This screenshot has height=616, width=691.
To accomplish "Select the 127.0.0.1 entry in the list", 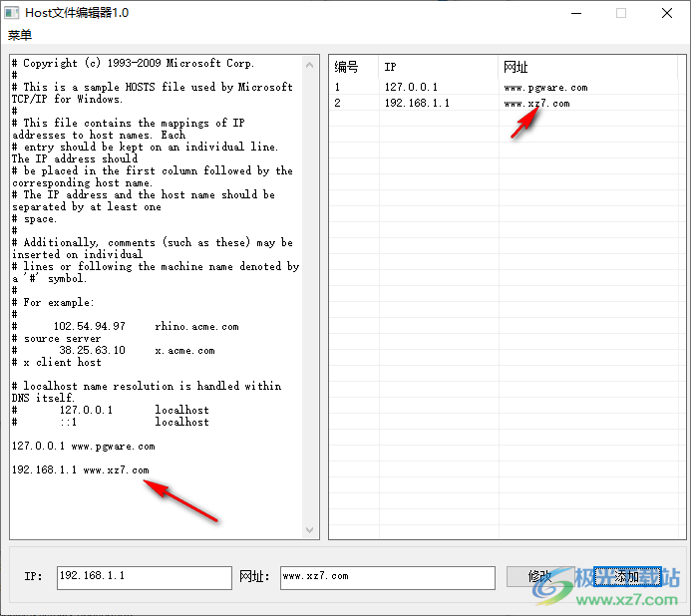I will click(410, 88).
